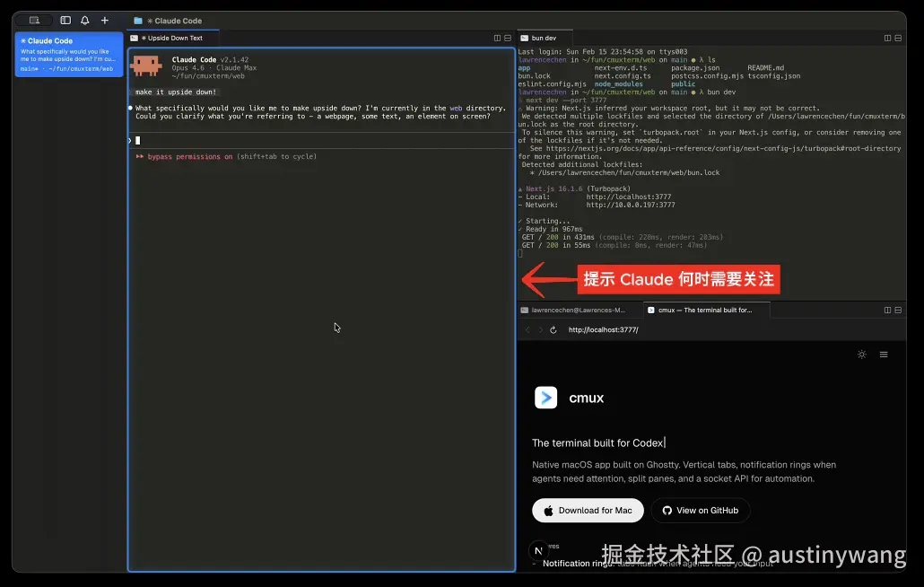The width and height of the screenshot is (924, 587).
Task: Focus the Claude Code prompt input
Action: 321,140
